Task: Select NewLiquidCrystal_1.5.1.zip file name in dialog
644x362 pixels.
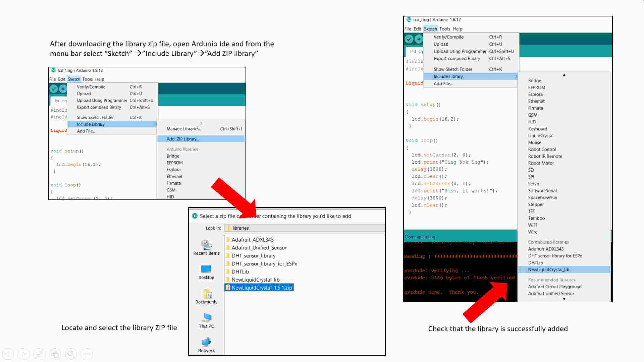Action: pos(262,288)
